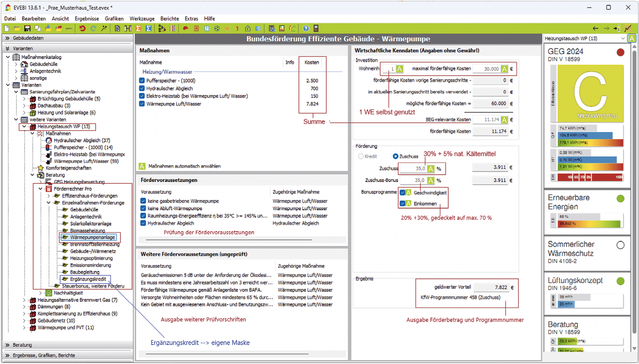Open the Ergebnisse menu

(87, 19)
